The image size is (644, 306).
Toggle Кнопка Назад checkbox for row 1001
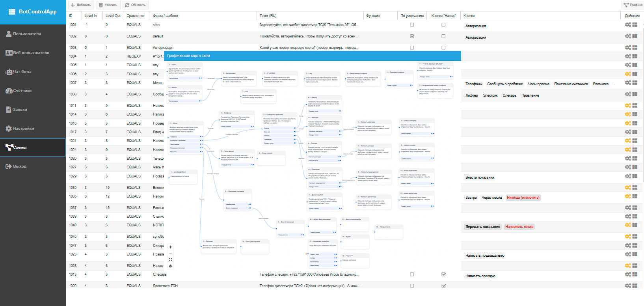(443, 24)
